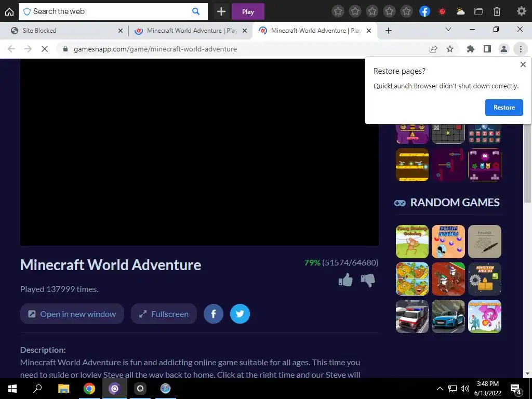This screenshot has width=532, height=399.
Task: Go to the launcher home icon
Action: click(x=9, y=11)
